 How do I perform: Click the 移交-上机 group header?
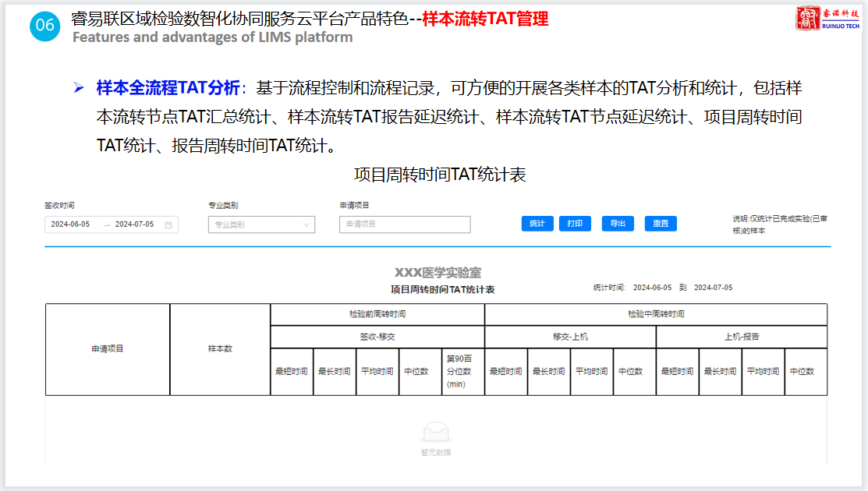[x=570, y=337]
